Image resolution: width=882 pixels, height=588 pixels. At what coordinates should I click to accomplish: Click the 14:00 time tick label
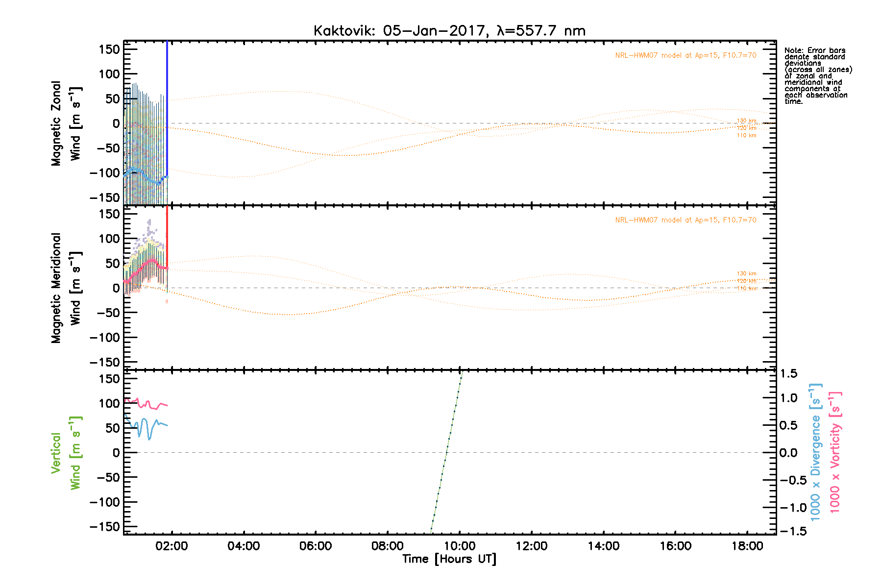(x=604, y=546)
